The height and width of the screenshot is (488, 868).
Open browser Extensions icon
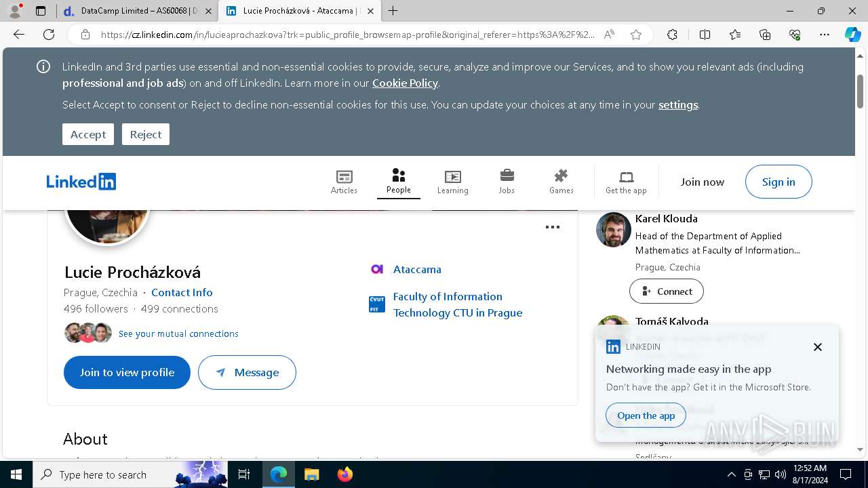pyautogui.click(x=672, y=35)
